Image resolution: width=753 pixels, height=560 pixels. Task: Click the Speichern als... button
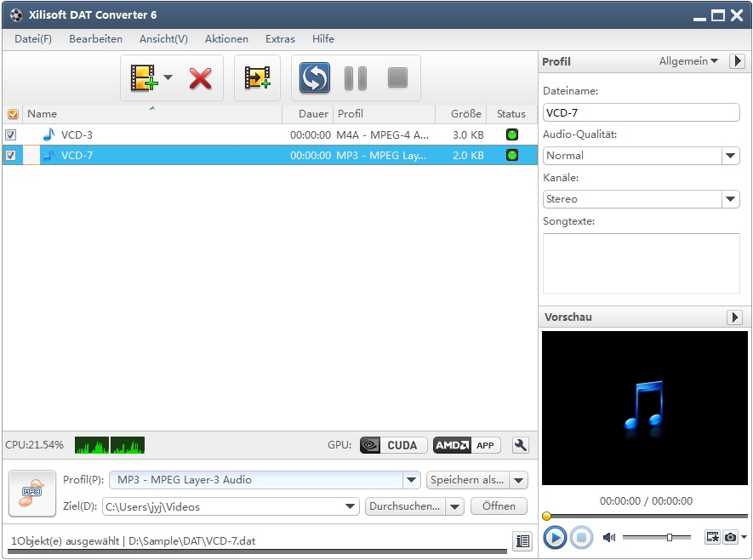click(x=468, y=480)
